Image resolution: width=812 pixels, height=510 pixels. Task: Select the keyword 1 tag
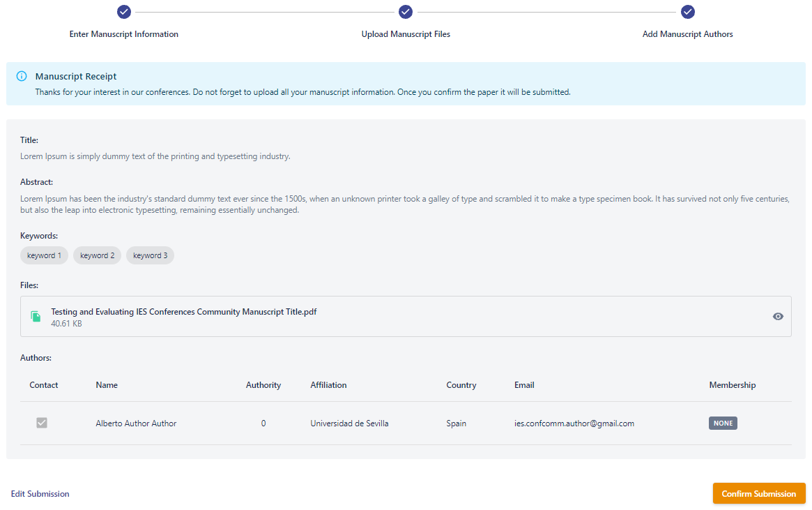pyautogui.click(x=44, y=255)
